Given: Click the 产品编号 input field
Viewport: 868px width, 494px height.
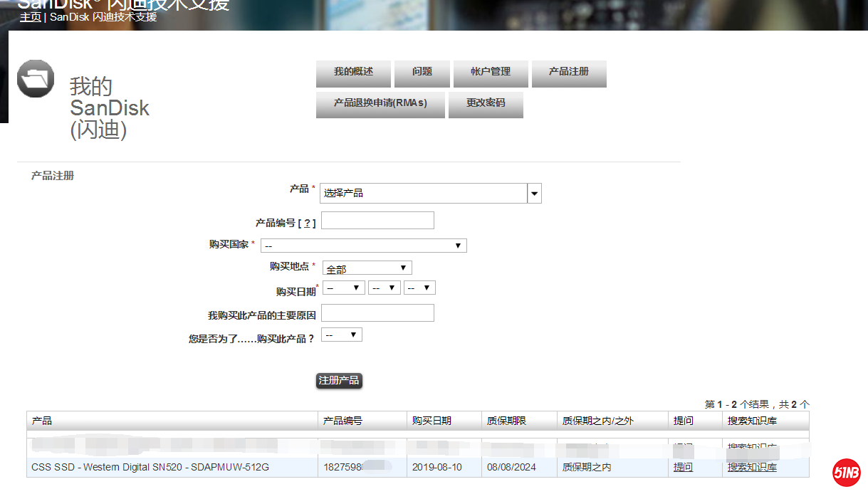Looking at the screenshot, I should pyautogui.click(x=377, y=221).
